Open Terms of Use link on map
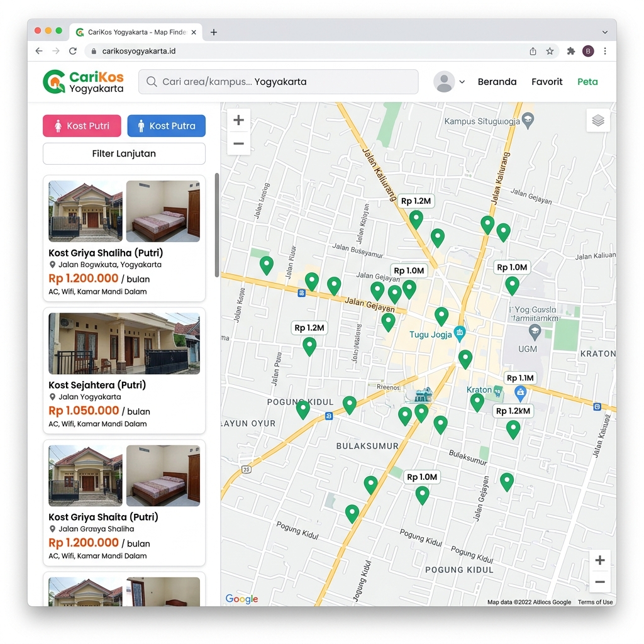This screenshot has height=644, width=644. (595, 602)
